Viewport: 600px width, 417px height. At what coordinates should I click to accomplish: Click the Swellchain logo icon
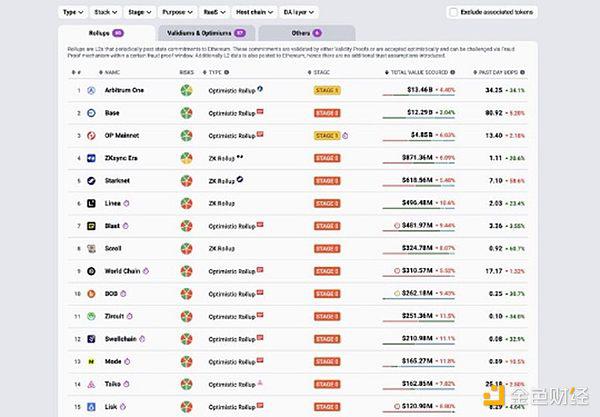click(x=91, y=339)
